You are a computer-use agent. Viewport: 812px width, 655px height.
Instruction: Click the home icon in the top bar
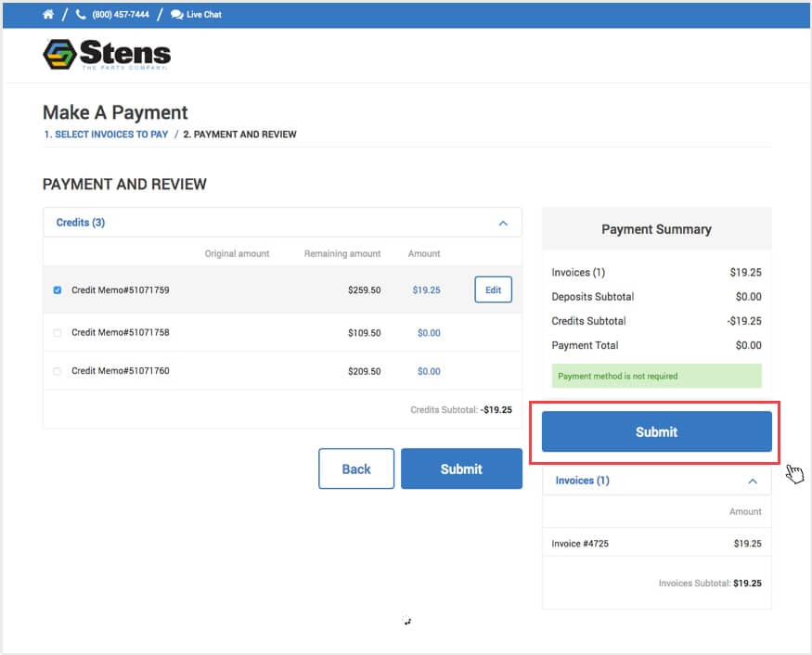47,14
